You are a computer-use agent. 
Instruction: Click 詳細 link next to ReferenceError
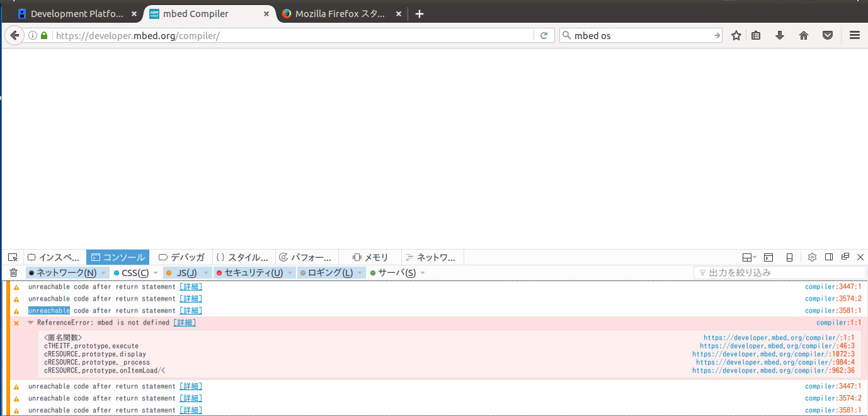185,323
